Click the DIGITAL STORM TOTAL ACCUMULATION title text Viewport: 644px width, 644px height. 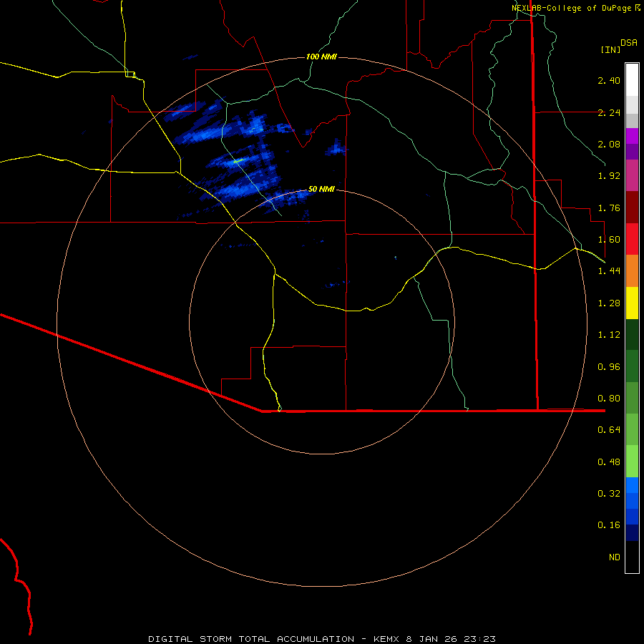tap(251, 639)
